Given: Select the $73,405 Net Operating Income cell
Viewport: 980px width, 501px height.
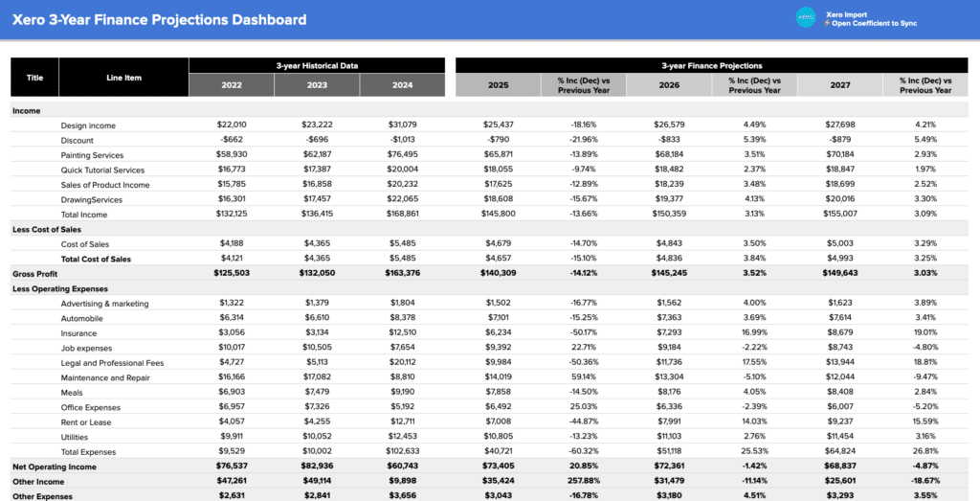Looking at the screenshot, I should [x=498, y=467].
